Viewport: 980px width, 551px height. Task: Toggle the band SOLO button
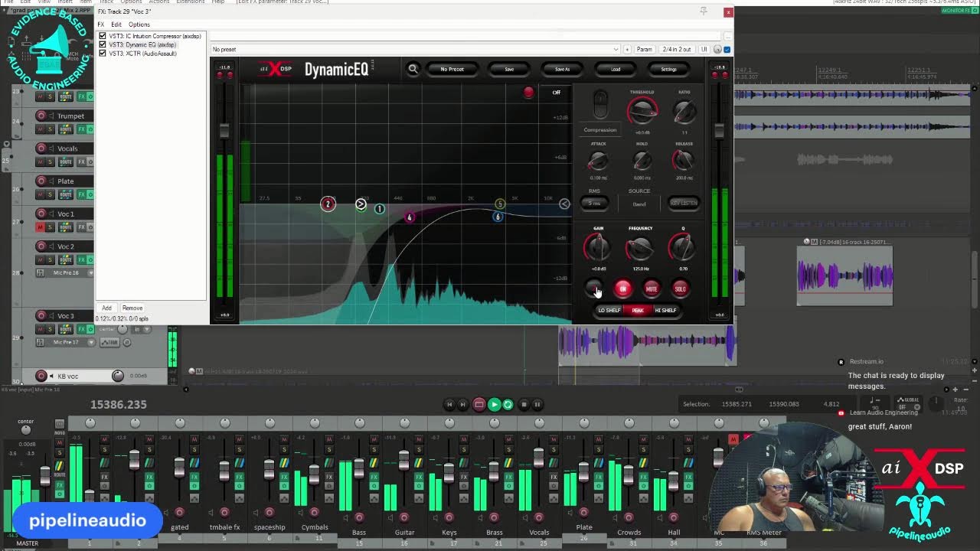point(680,289)
